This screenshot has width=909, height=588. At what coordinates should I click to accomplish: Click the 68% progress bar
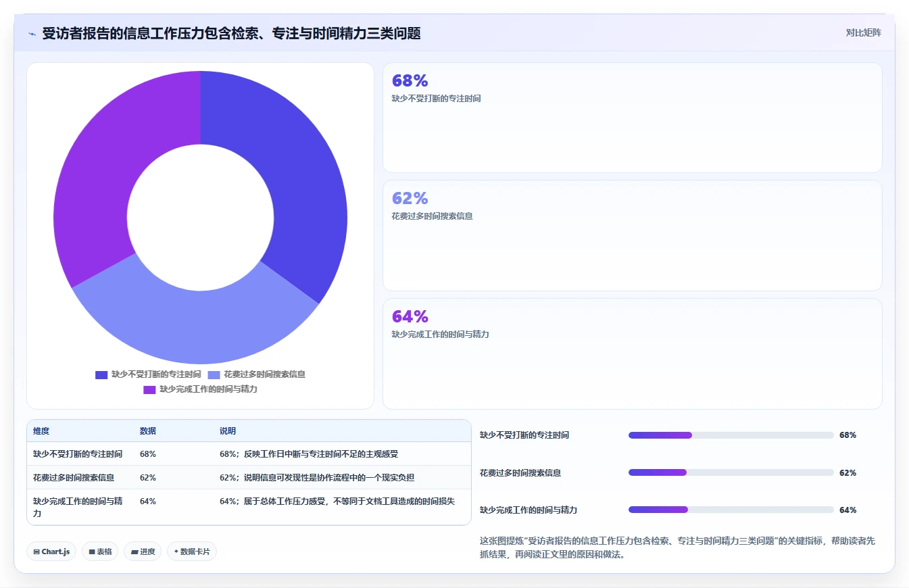[731, 435]
